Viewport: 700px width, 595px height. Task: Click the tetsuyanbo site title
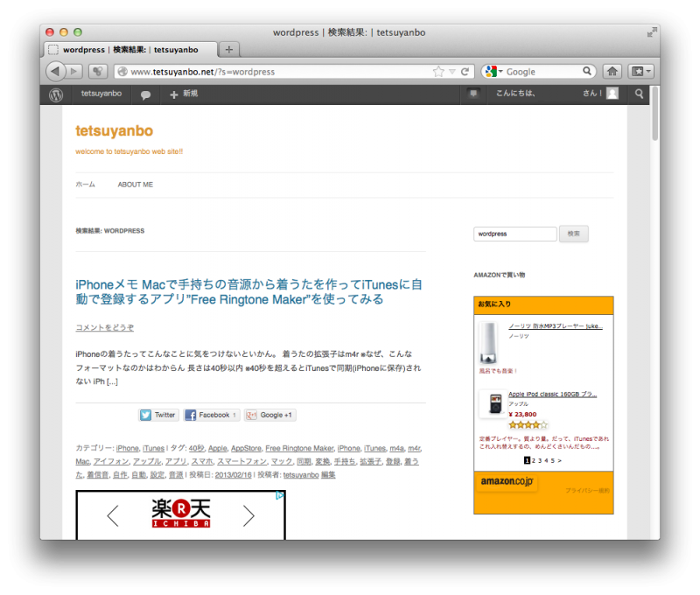(x=115, y=130)
